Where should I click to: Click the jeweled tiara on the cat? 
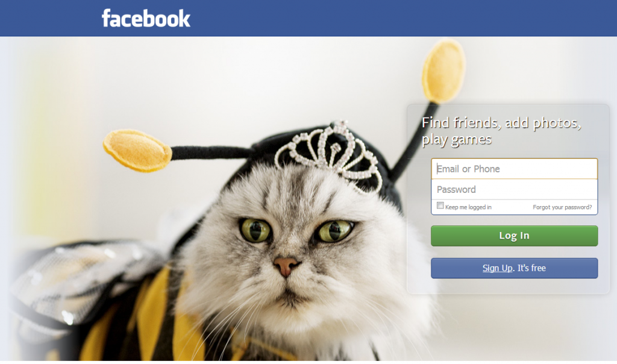[329, 155]
